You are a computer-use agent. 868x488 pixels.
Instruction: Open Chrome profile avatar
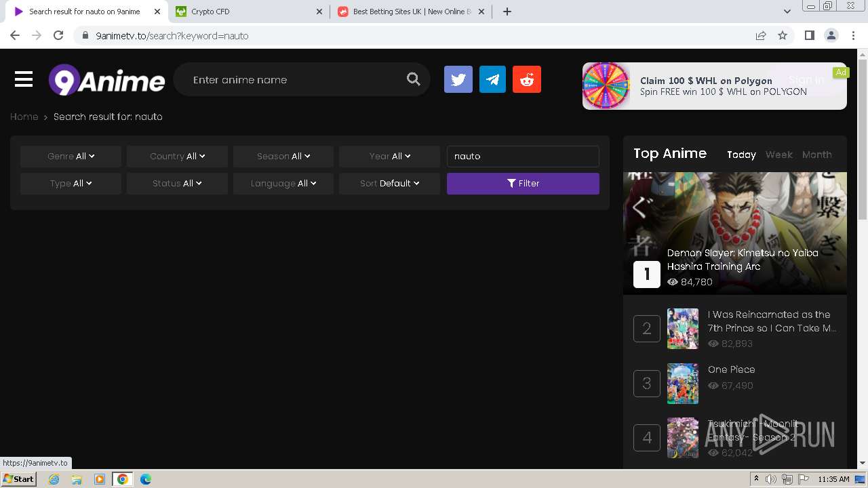tap(831, 35)
